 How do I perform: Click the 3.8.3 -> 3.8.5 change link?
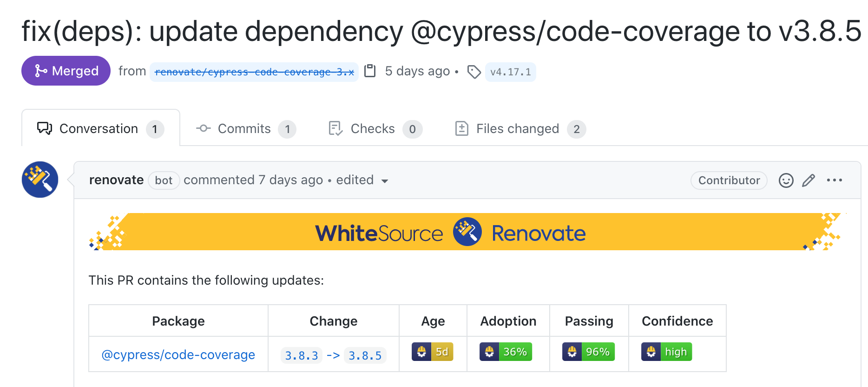point(333,356)
